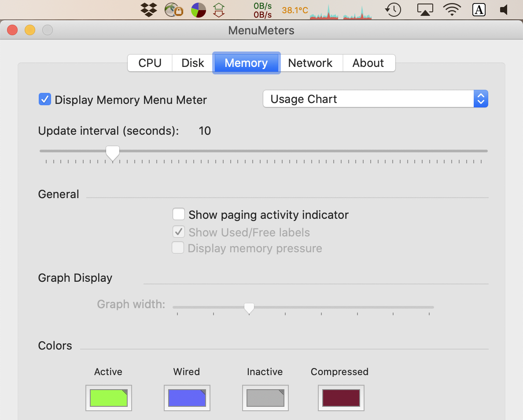523x420 pixels.
Task: Enable Show paging activity indicator
Action: point(178,214)
